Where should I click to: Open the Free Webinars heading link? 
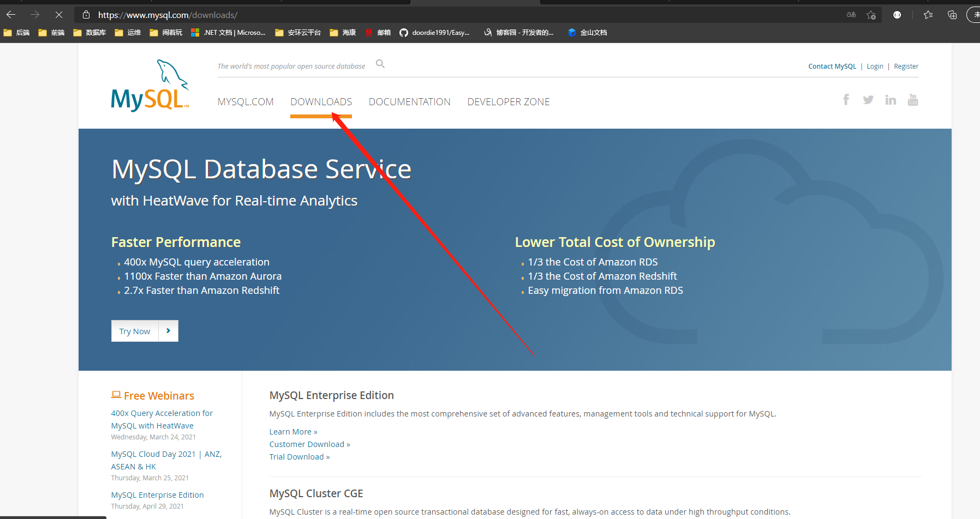159,396
